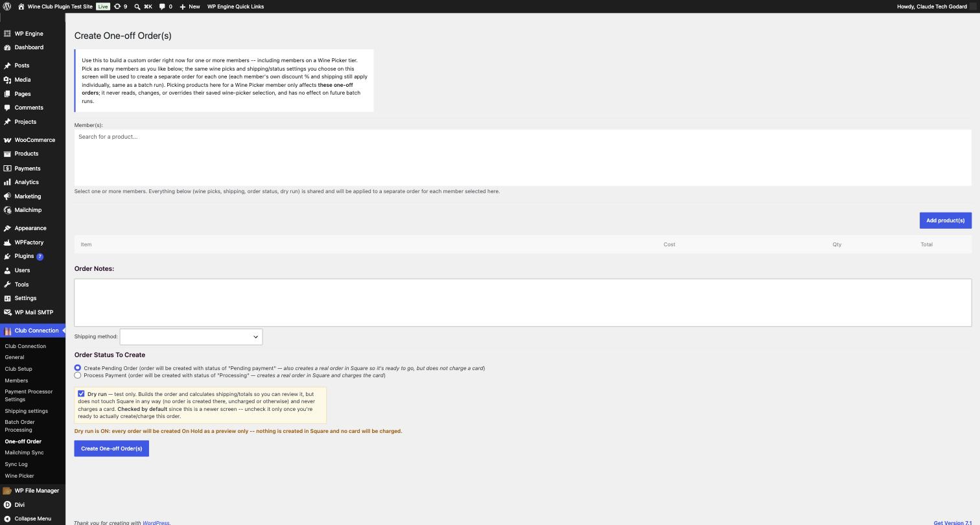Open the Appearance brush icon
980x525 pixels.
(7, 228)
